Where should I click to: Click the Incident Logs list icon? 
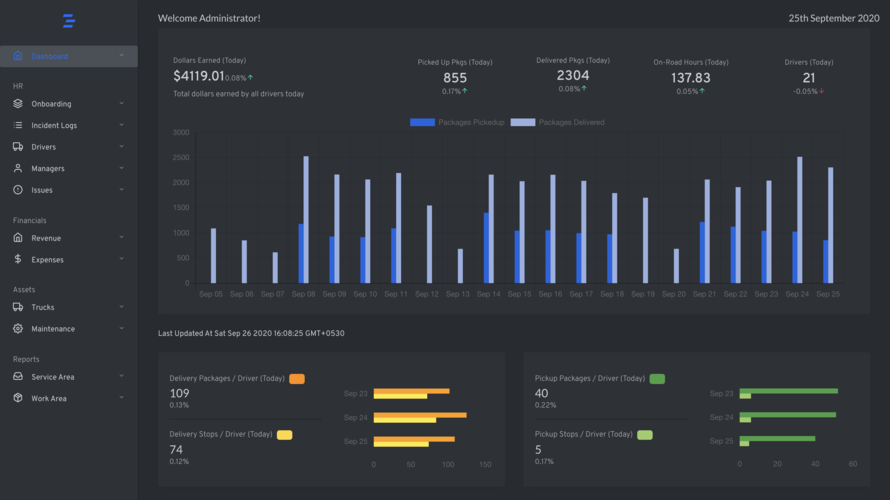point(18,125)
